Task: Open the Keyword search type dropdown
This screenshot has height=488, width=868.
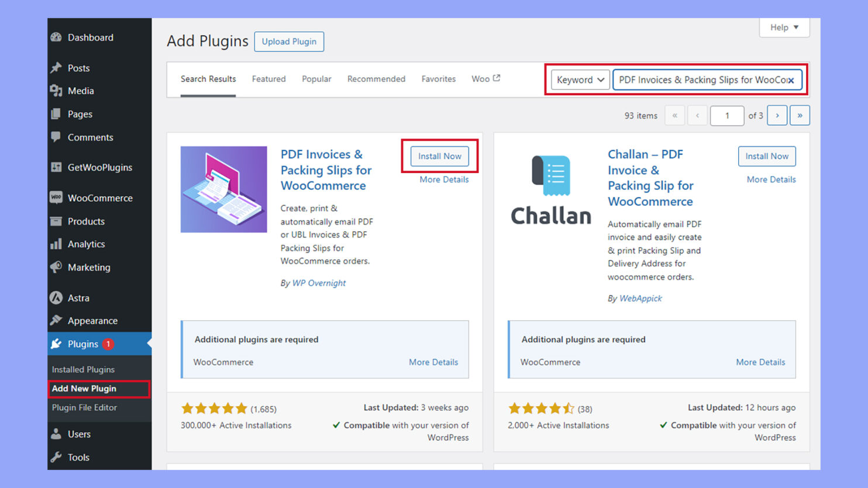Action: (x=580, y=79)
